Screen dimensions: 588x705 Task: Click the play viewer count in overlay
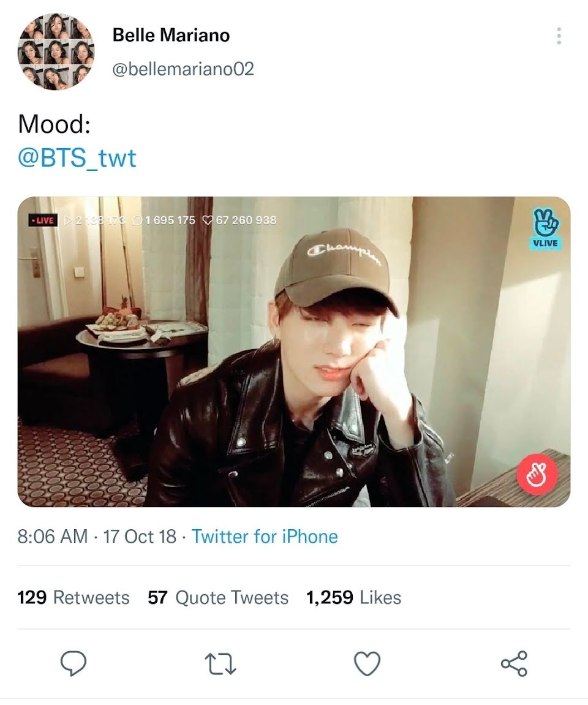click(x=95, y=220)
